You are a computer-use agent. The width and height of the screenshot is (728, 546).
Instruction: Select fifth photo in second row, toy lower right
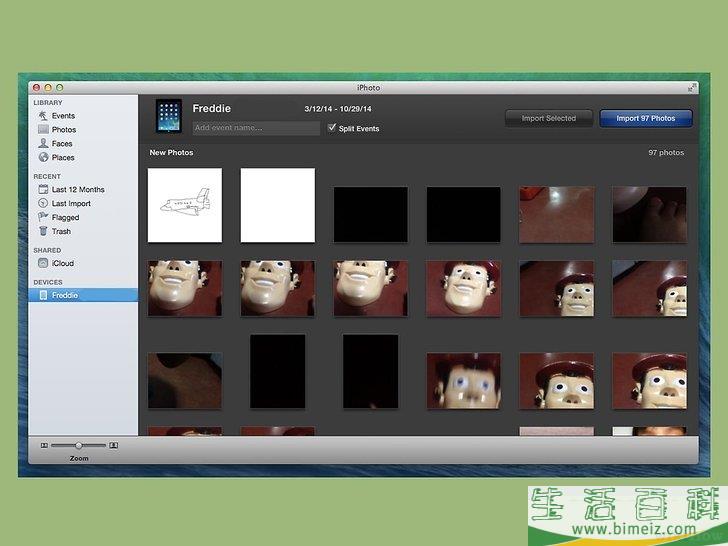pos(557,288)
